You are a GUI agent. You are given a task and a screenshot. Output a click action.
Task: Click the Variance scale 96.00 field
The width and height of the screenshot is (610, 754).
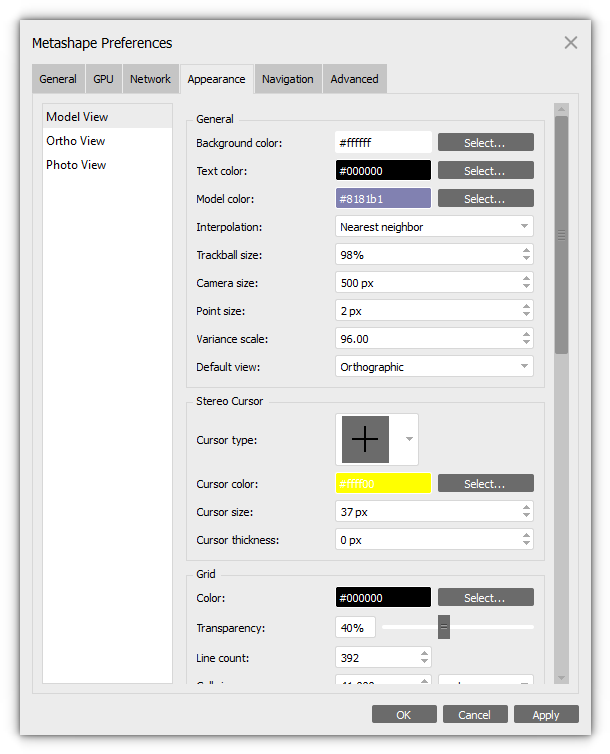pyautogui.click(x=434, y=339)
